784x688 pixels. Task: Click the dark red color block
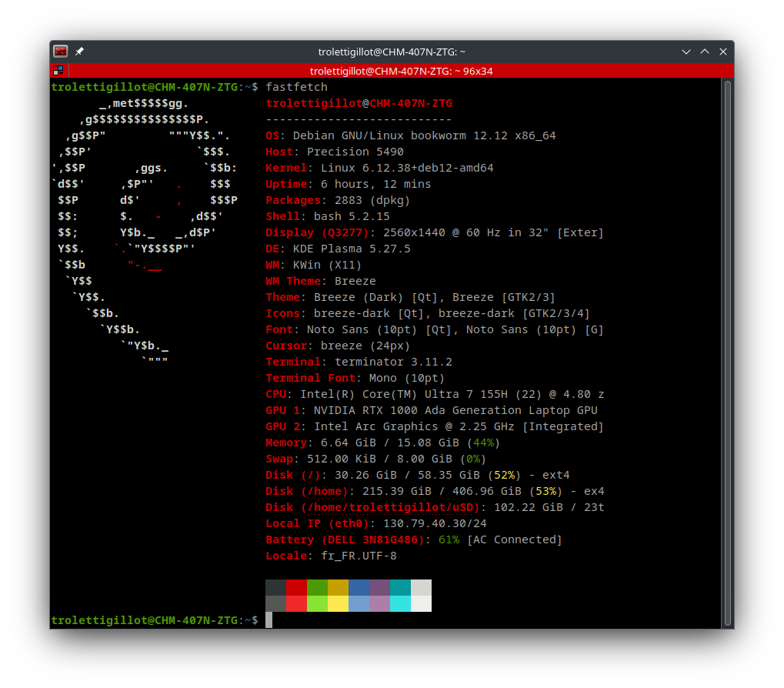coord(296,587)
